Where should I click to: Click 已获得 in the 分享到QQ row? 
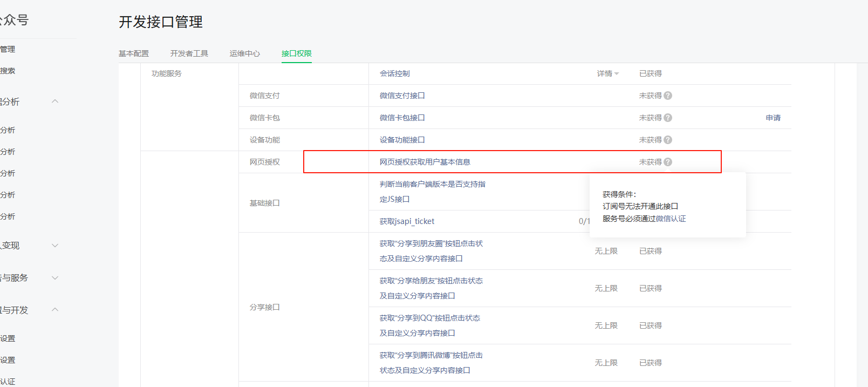(x=651, y=325)
